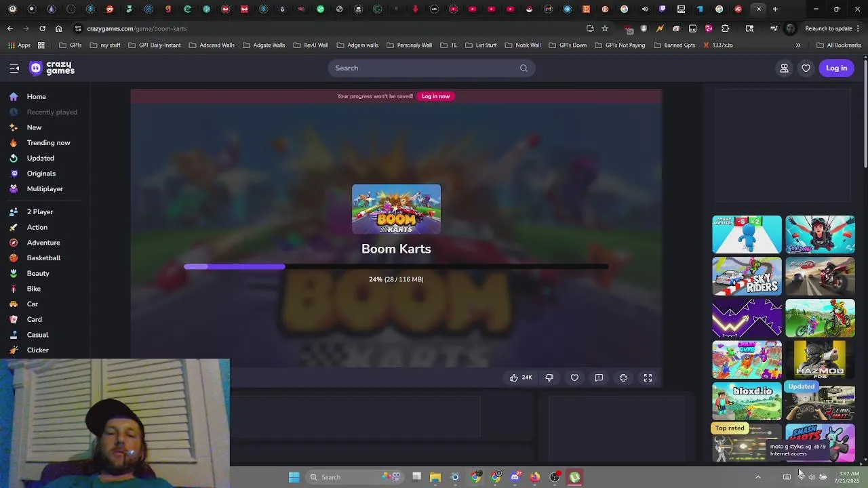This screenshot has height=488, width=868.
Task: Open Originals in sidebar
Action: pos(41,174)
